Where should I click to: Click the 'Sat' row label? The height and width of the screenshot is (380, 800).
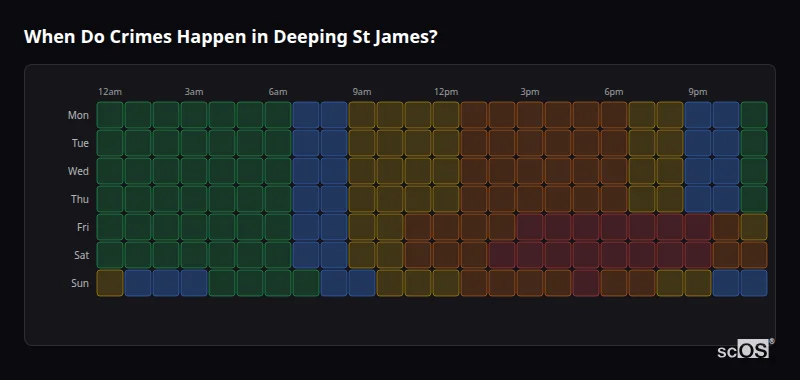(x=81, y=256)
